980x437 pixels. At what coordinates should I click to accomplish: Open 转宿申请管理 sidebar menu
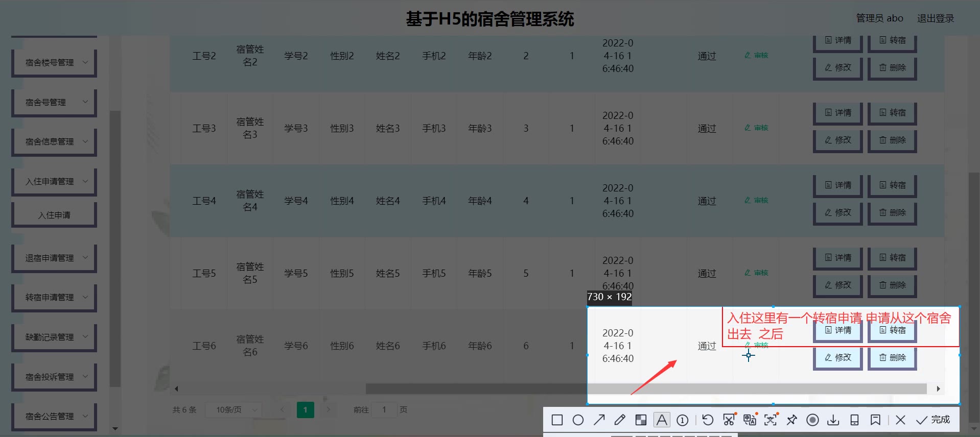[54, 297]
